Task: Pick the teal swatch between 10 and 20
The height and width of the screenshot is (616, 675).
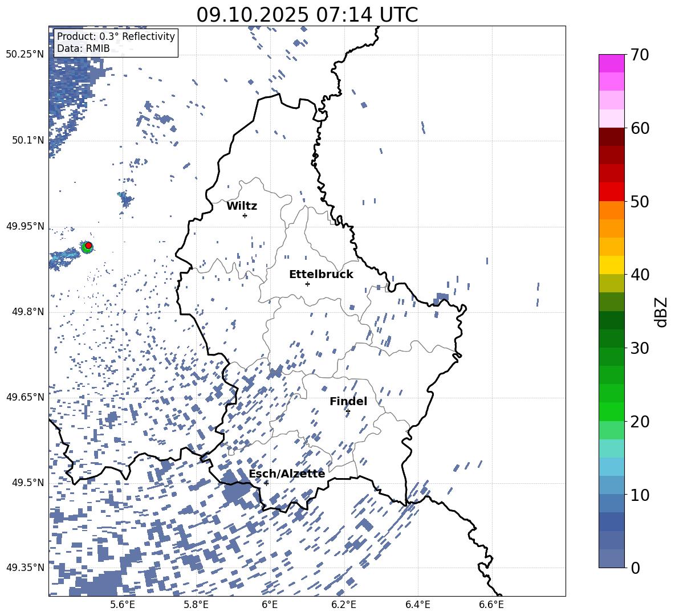Action: 611,448
